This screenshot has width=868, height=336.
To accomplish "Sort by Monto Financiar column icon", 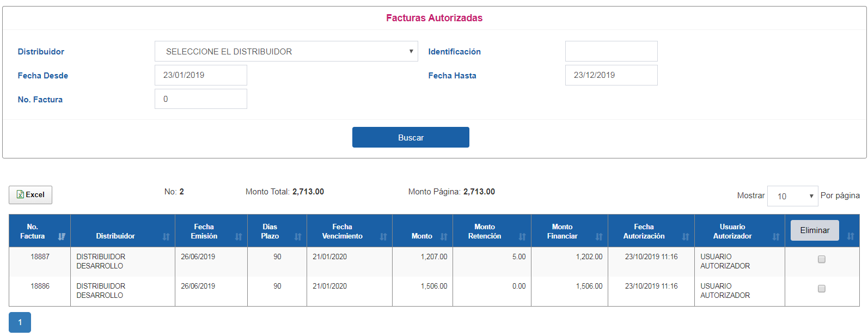I will point(599,236).
